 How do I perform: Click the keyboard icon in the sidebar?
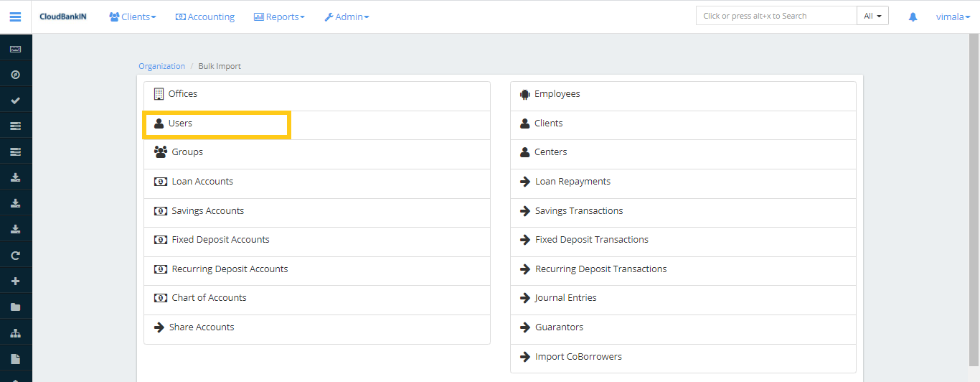[x=15, y=49]
